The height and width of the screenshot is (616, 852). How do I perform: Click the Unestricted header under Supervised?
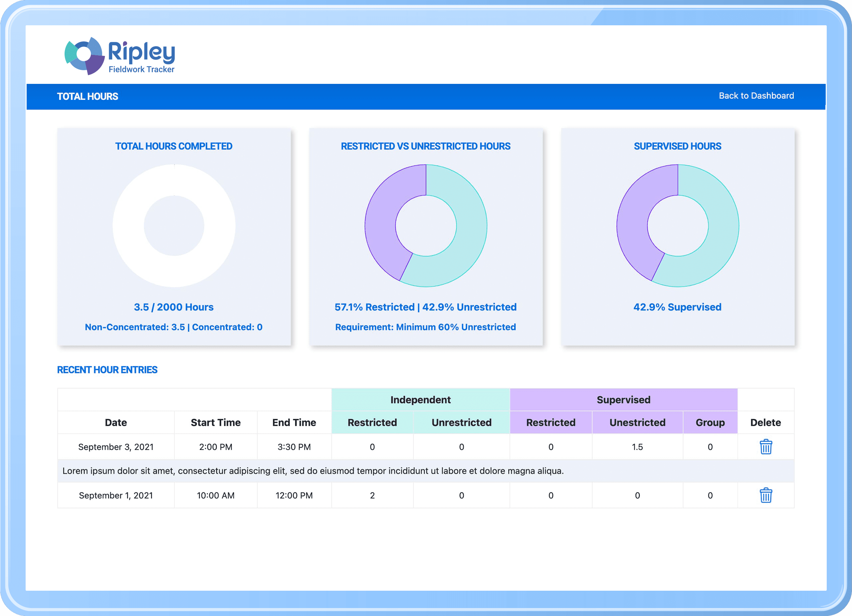pos(637,422)
